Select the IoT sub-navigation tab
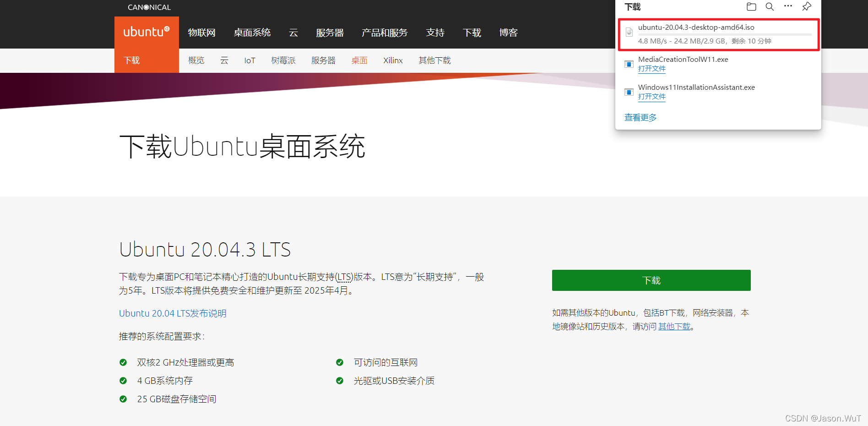 250,60
